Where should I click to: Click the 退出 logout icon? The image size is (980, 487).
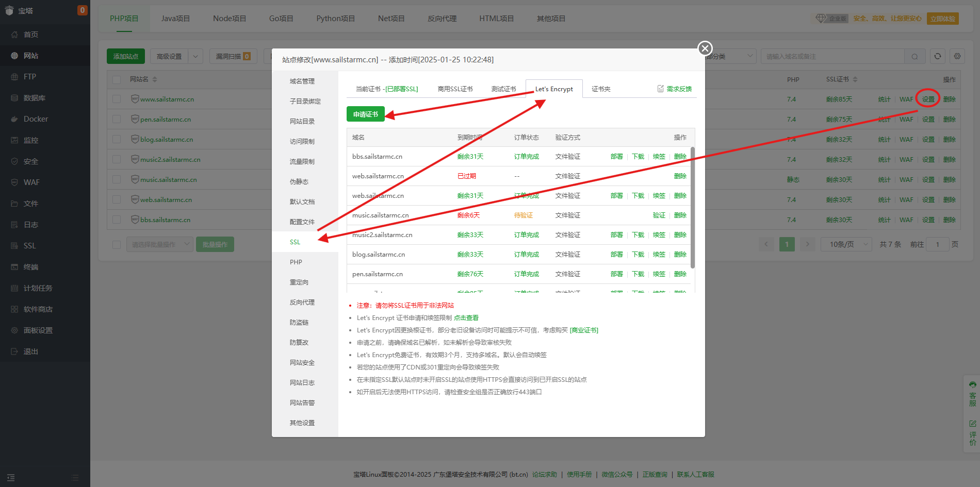pos(14,351)
